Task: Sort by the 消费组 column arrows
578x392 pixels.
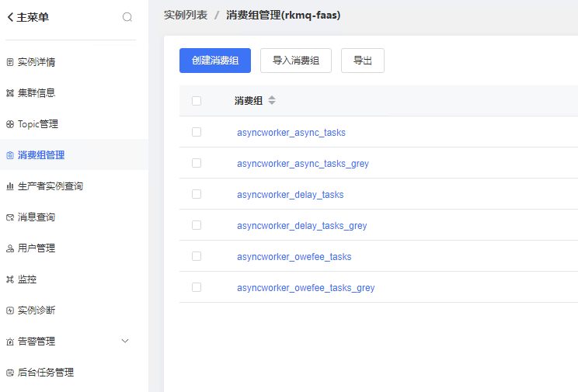Action: 272,100
